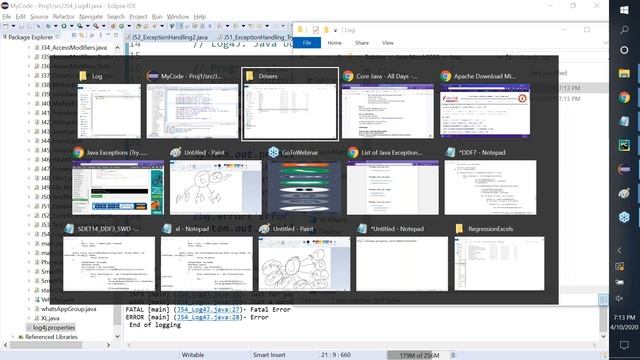Switch to the Log folder window thumbnail
640x360 pixels.
(x=109, y=111)
